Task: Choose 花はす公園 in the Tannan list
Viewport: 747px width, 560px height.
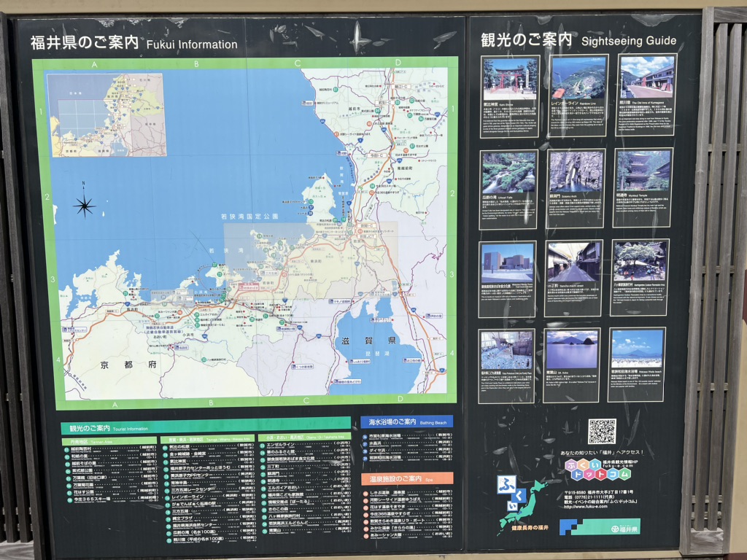Action: click(111, 493)
